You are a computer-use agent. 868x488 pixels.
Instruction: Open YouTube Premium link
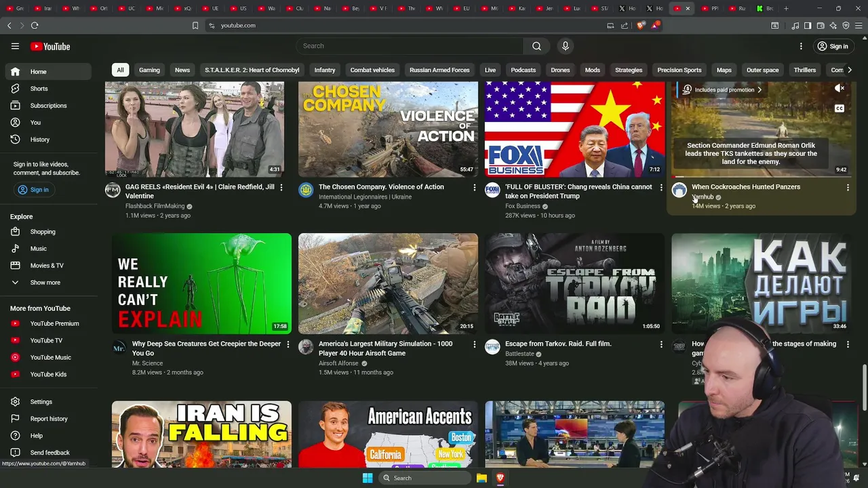point(47,323)
